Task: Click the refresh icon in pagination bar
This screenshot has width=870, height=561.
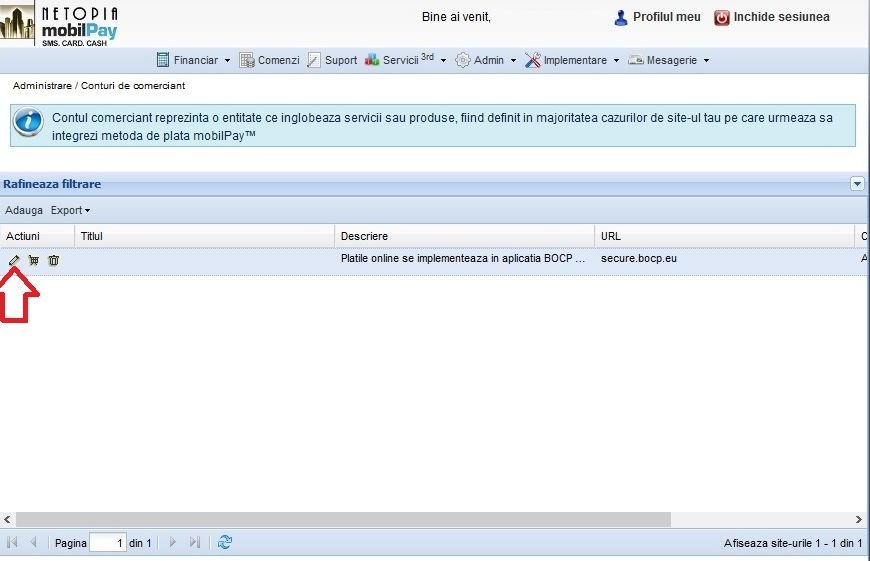Action: click(x=225, y=542)
